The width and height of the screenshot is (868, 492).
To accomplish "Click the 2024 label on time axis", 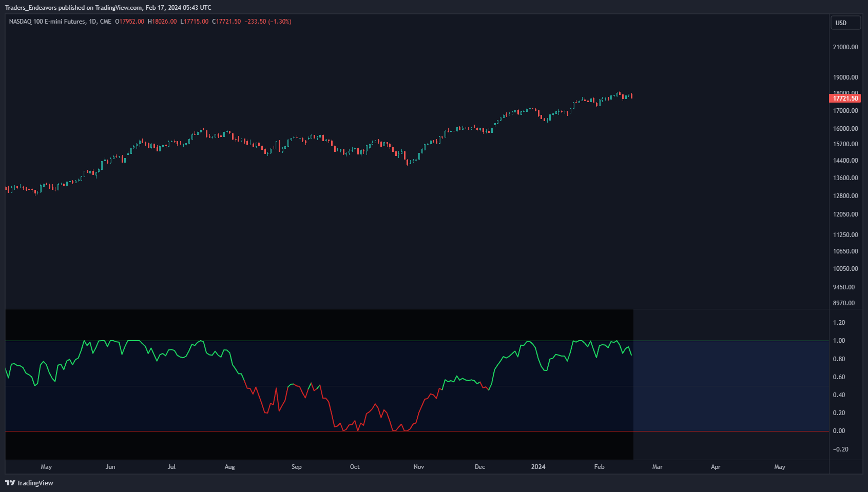I will point(538,467).
